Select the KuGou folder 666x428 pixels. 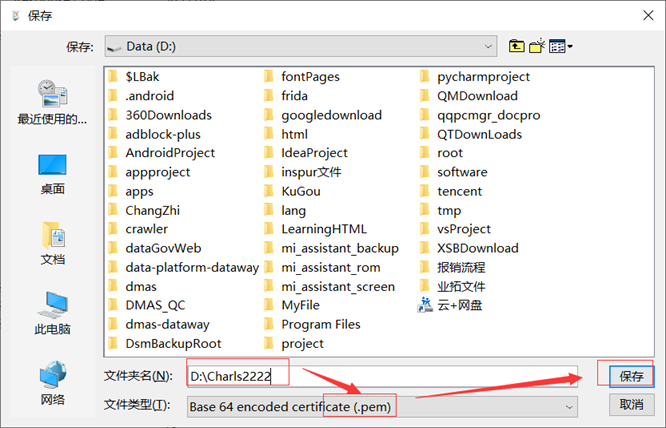(293, 191)
